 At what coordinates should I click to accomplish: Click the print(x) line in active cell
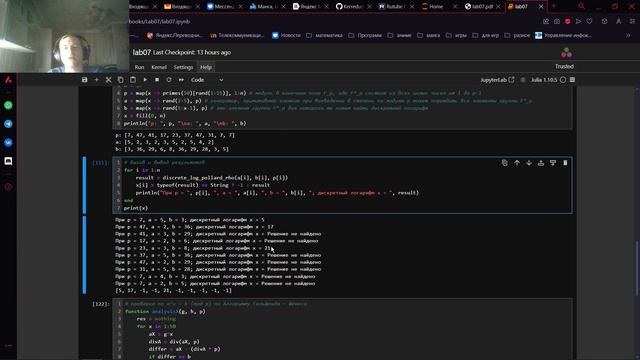136,208
